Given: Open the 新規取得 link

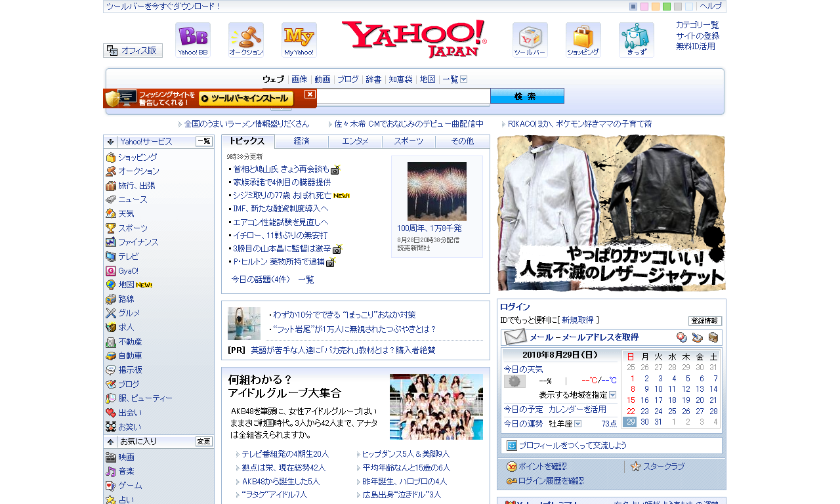Looking at the screenshot, I should click(x=577, y=320).
